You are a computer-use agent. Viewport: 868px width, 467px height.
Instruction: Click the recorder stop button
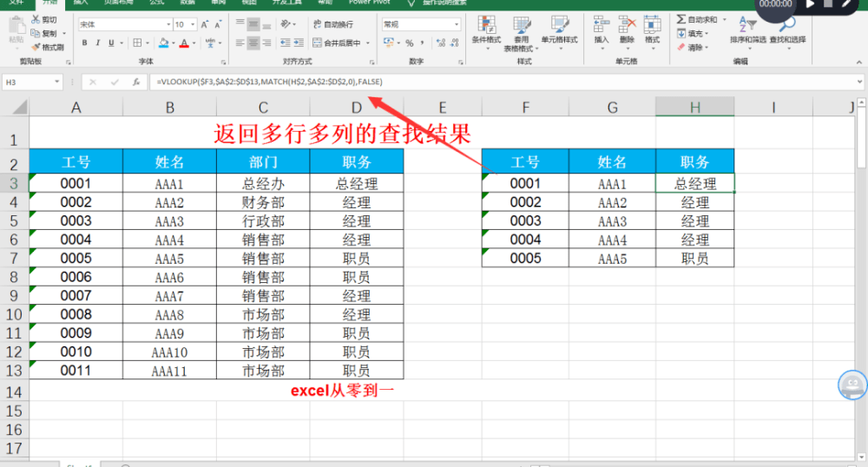coord(828,3)
